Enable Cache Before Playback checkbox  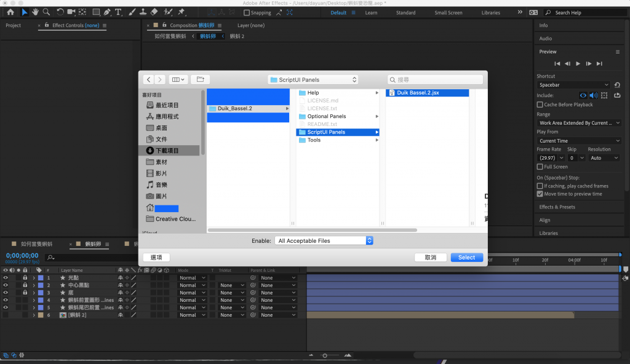(540, 105)
